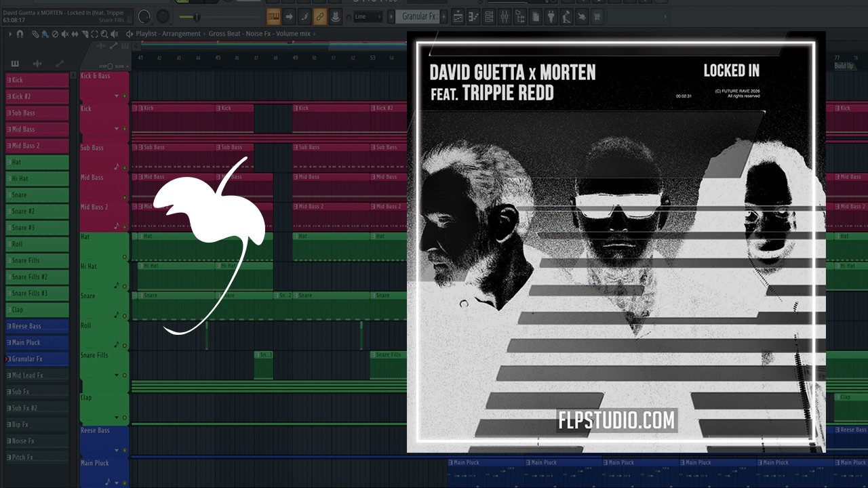Open the Piano roll icon
Image resolution: width=868 pixels, height=488 pixels.
(x=473, y=16)
